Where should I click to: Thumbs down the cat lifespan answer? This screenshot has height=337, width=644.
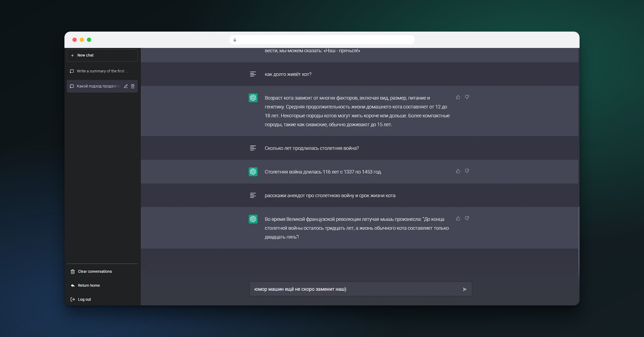(467, 97)
